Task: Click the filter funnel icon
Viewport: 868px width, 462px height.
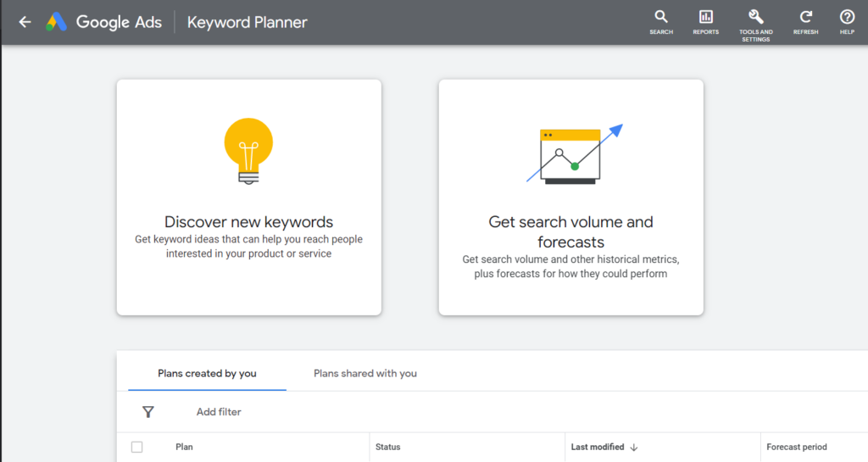Action: 147,412
